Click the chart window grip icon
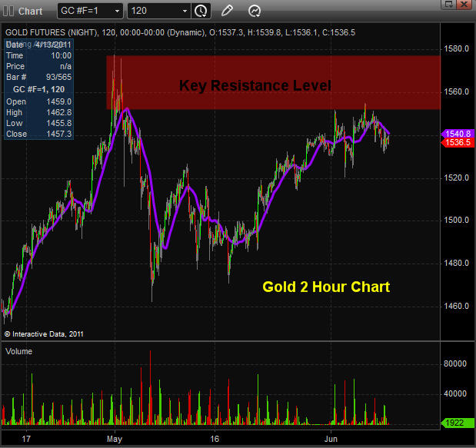476x448 pixels. [x=9, y=11]
